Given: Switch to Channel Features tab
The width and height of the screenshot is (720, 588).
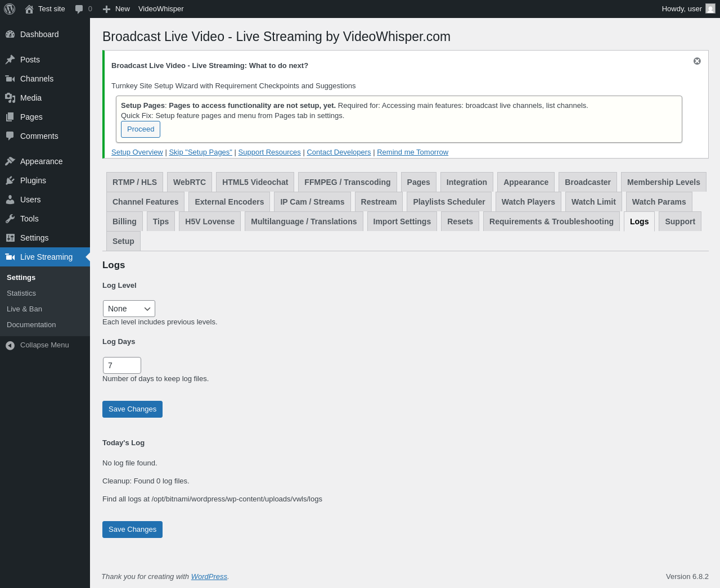Looking at the screenshot, I should (145, 202).
